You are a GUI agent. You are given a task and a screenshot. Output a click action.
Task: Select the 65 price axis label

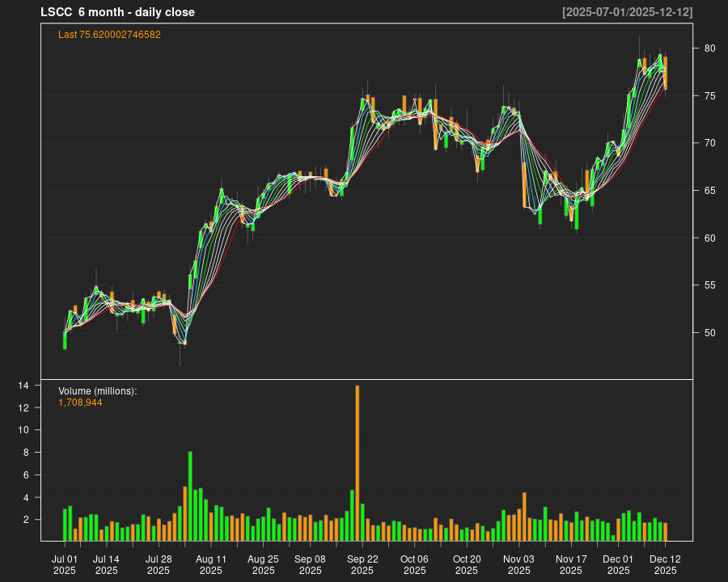coord(709,191)
